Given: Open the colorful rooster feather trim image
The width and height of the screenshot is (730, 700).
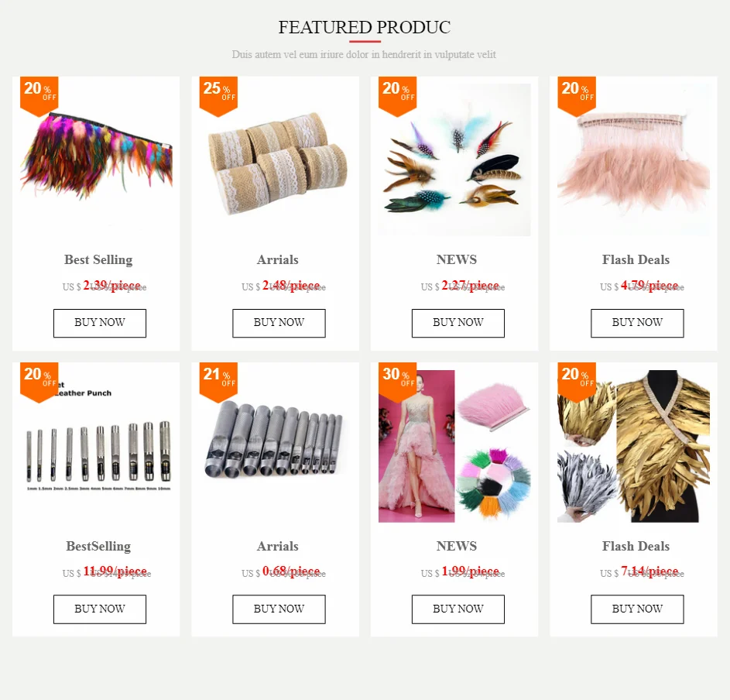Looking at the screenshot, I should point(96,160).
